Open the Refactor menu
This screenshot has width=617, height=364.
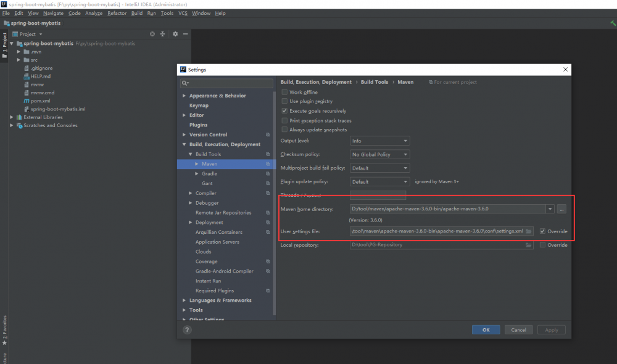[x=117, y=13]
